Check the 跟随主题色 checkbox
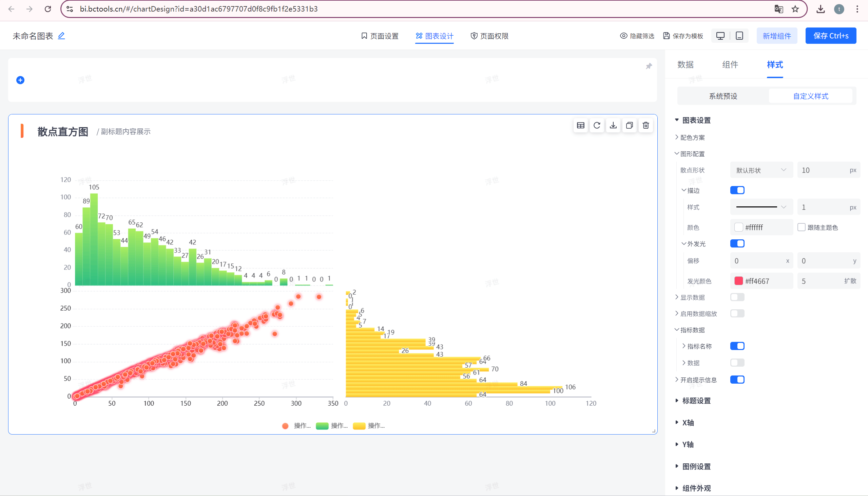 click(801, 227)
